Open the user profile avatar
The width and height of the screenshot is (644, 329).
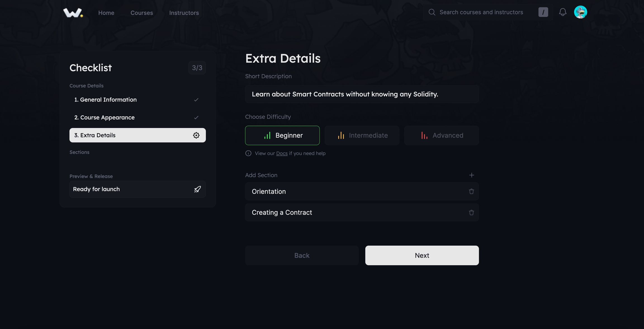(x=580, y=12)
